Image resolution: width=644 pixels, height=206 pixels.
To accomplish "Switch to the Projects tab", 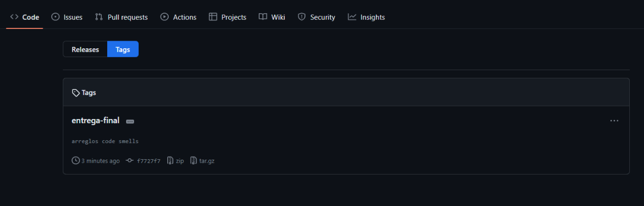I will point(228,17).
